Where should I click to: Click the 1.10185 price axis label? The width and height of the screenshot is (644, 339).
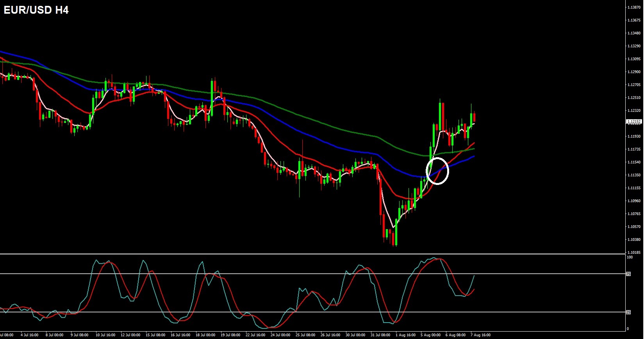[634, 252]
